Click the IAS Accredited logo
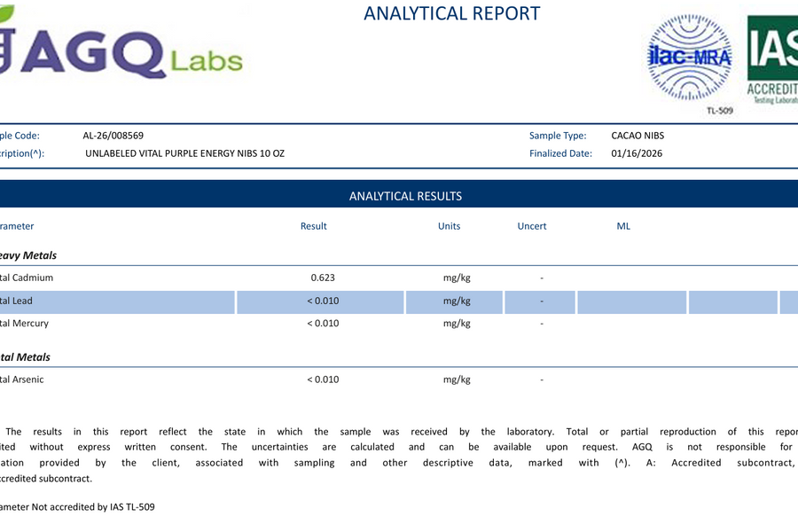This screenshot has height=532, width=798. 772,59
